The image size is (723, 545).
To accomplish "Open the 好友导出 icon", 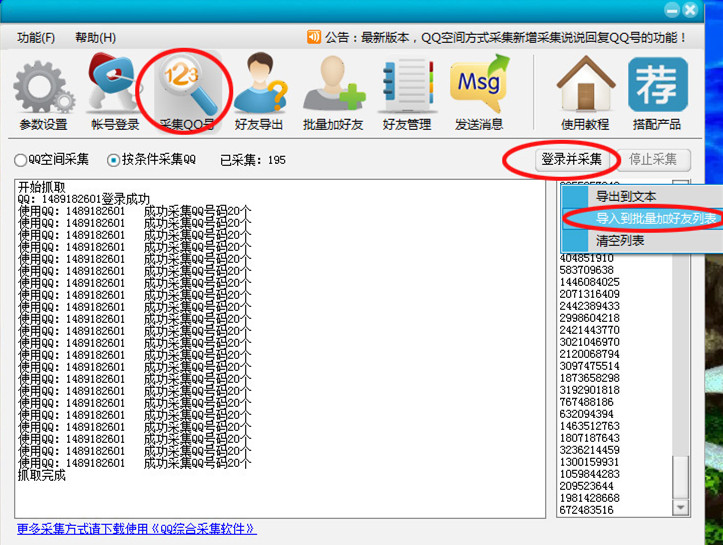I will point(260,82).
